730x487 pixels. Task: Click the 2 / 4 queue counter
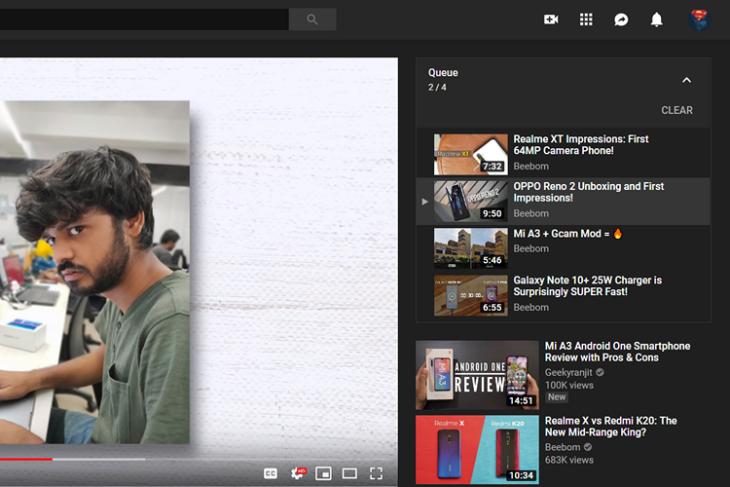437,88
